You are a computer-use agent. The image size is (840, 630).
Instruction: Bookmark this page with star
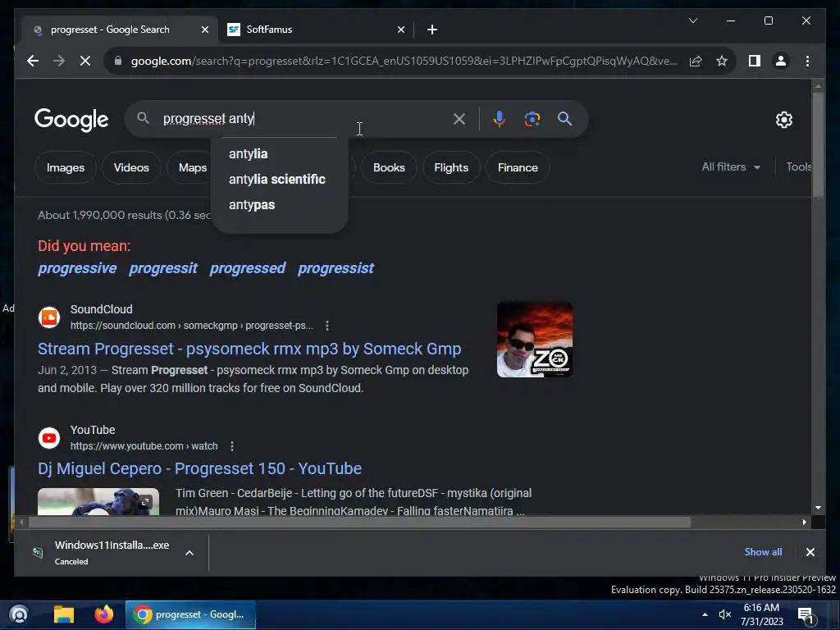[722, 61]
